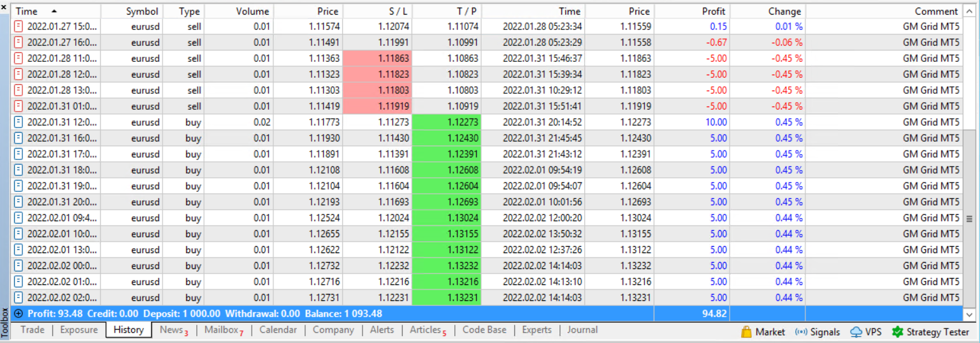980x343 pixels.
Task: Click the row icon for 2022.02.01 10:0 buy
Action: pyautogui.click(x=18, y=234)
